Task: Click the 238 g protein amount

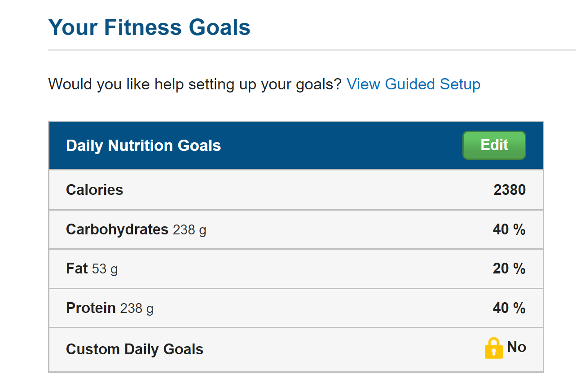Action: [x=136, y=308]
